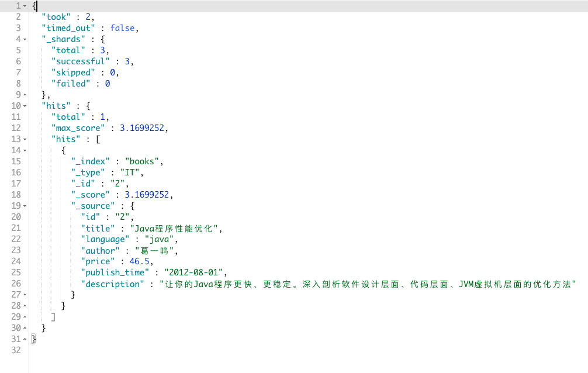The width and height of the screenshot is (588, 373).
Task: Click the fold-end arrow on line 27
Action: point(25,295)
